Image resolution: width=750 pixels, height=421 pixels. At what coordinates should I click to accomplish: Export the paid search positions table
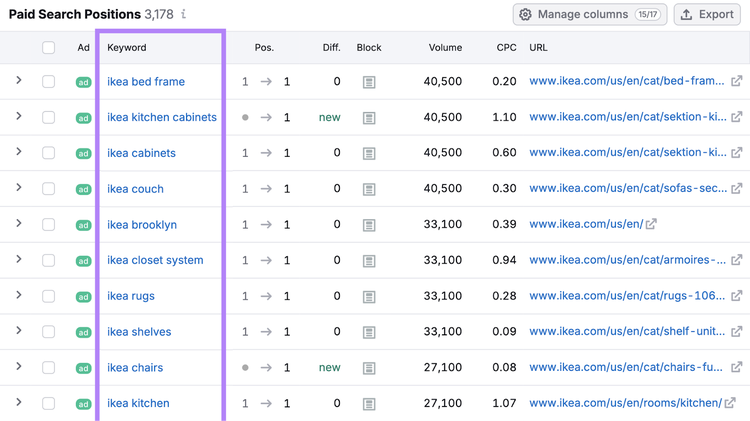(x=707, y=14)
